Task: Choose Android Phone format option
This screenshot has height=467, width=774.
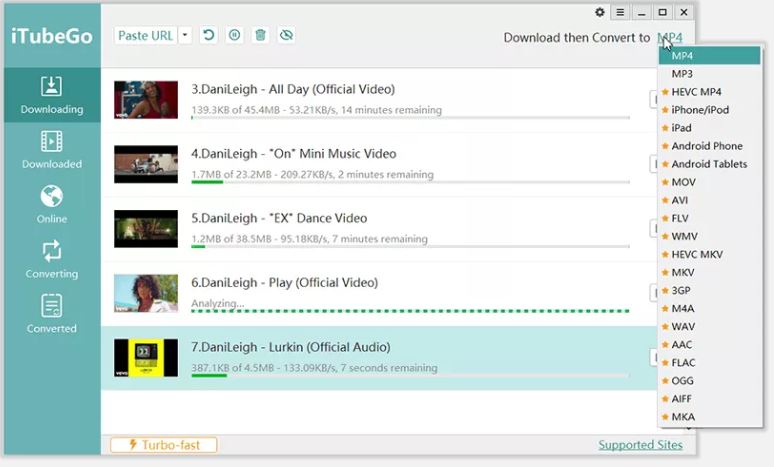Action: click(x=709, y=146)
